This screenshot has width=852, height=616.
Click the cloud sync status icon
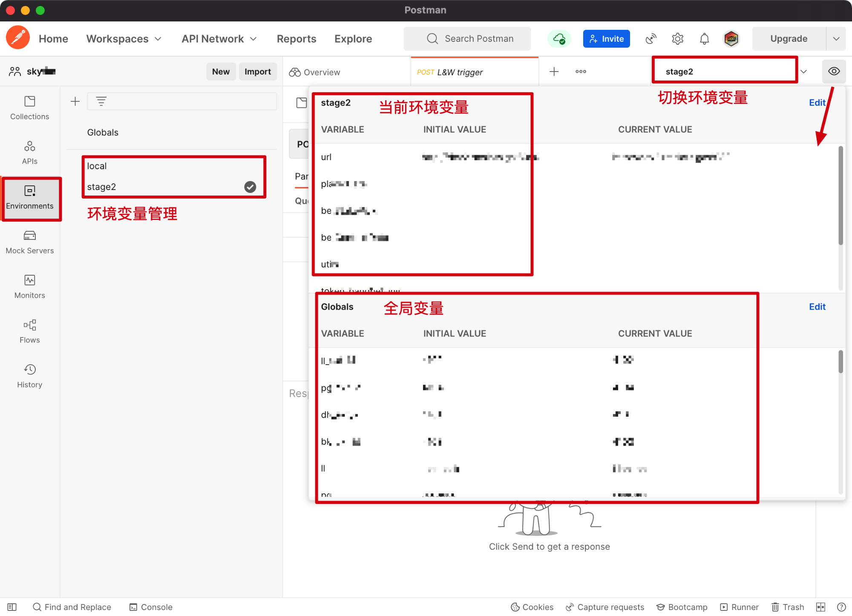pyautogui.click(x=559, y=39)
